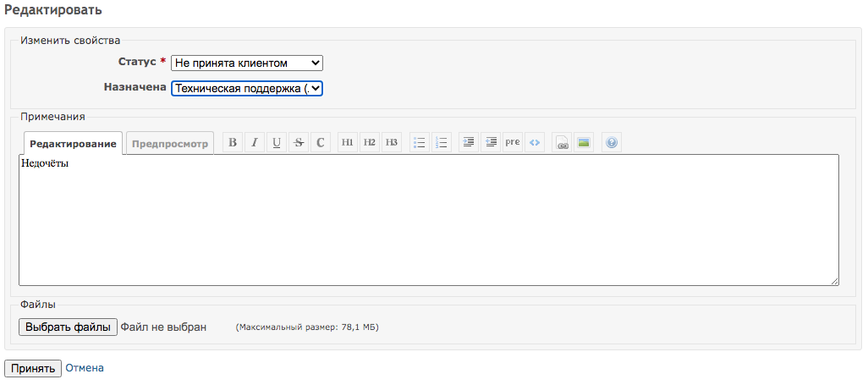
Task: Insert an H1 heading
Action: (348, 143)
